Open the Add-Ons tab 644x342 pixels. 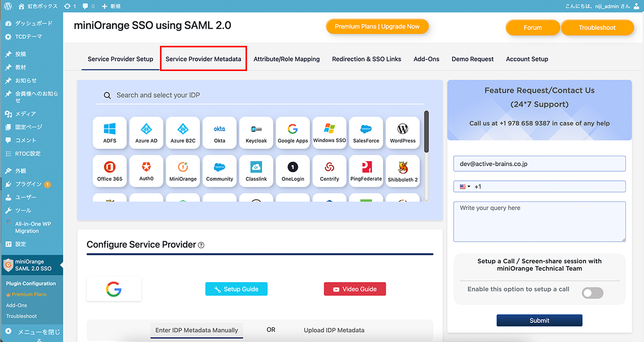(427, 59)
